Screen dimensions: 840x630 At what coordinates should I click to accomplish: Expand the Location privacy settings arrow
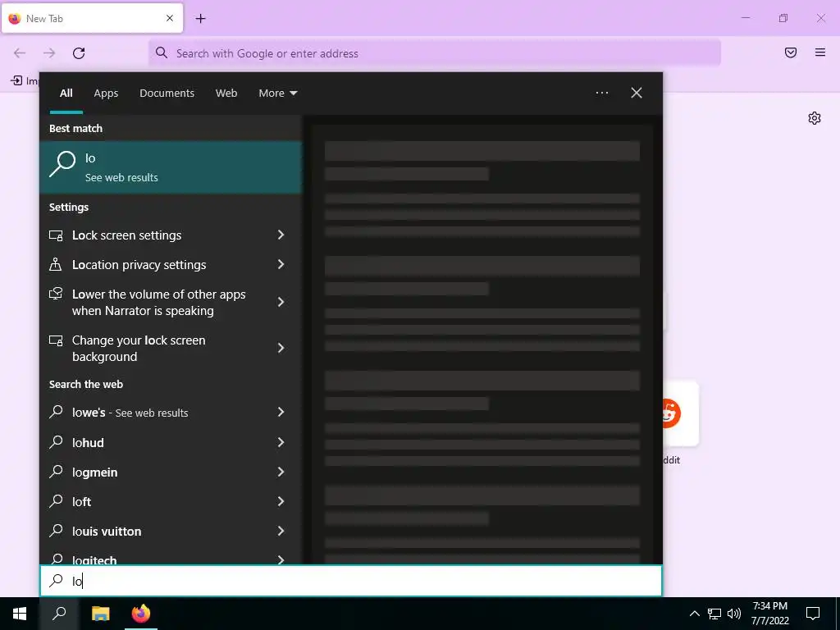(281, 264)
